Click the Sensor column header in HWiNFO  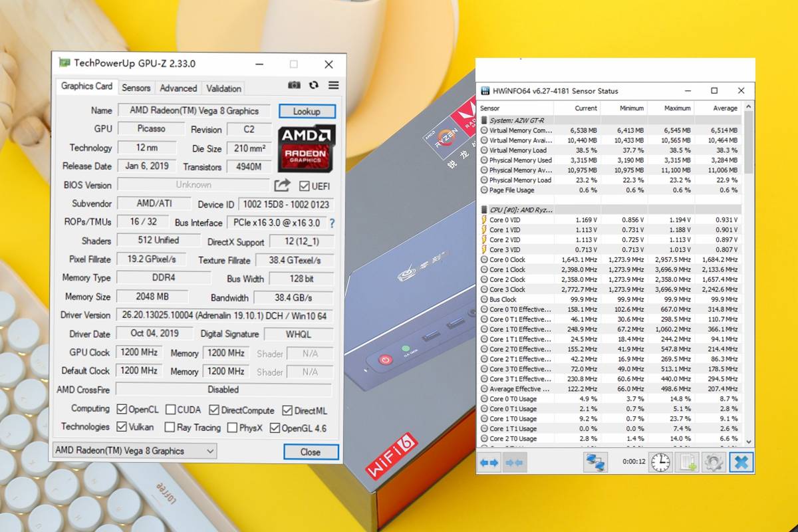point(515,108)
